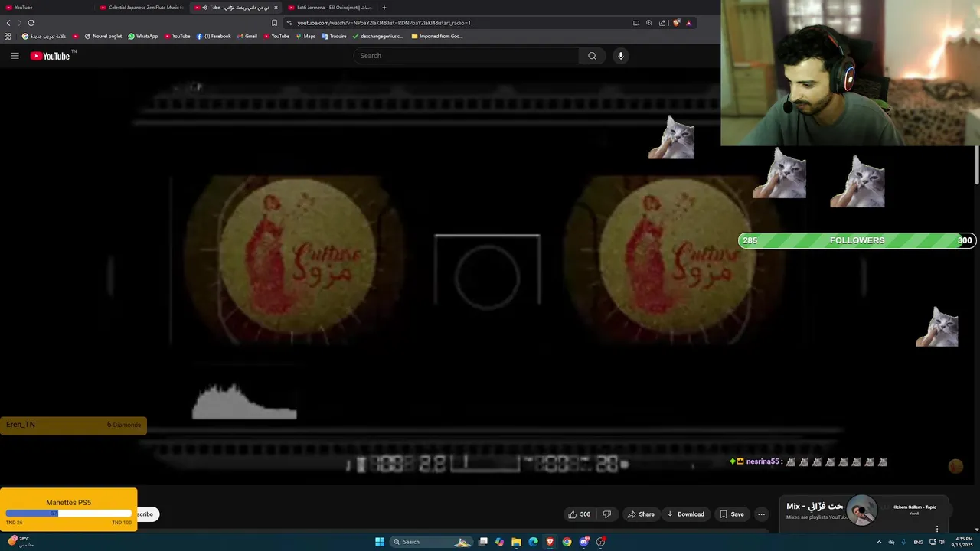
Task: Open Discord from the taskbar
Action: [x=583, y=542]
